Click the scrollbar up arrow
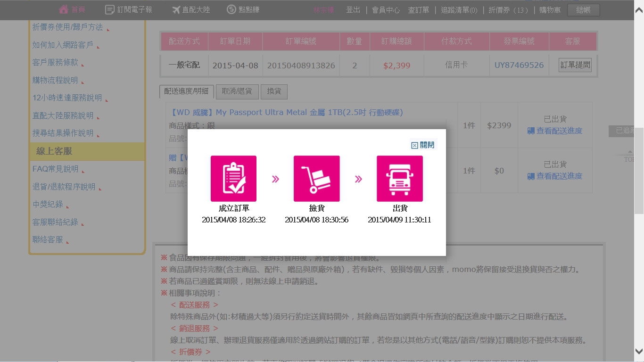This screenshot has width=644, height=362. 639,9
